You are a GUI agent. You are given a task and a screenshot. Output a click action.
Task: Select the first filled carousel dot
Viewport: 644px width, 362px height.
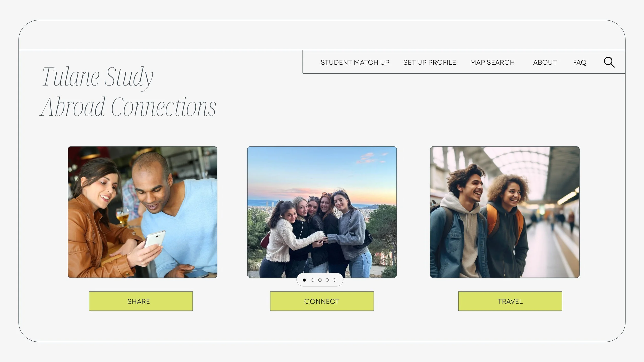pos(304,280)
